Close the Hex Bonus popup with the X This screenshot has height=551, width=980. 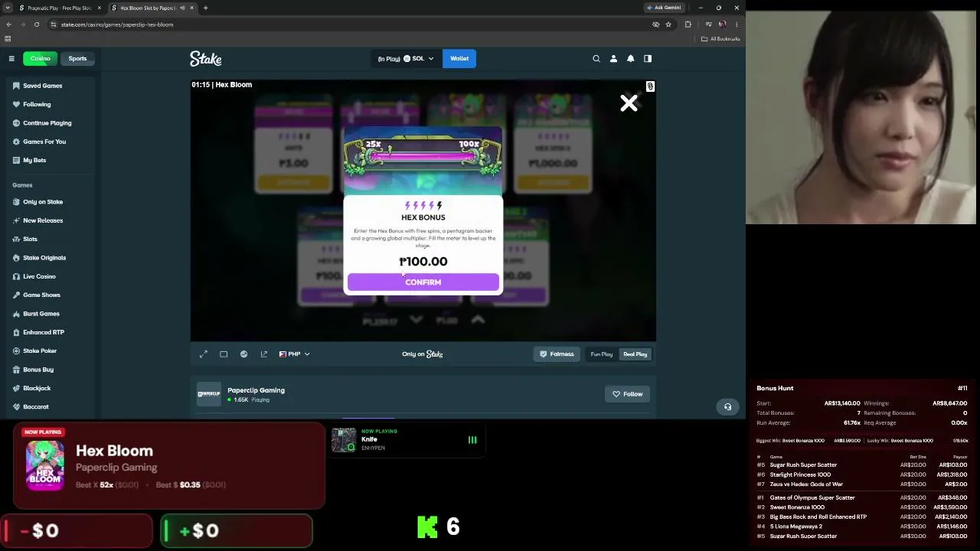tap(629, 103)
